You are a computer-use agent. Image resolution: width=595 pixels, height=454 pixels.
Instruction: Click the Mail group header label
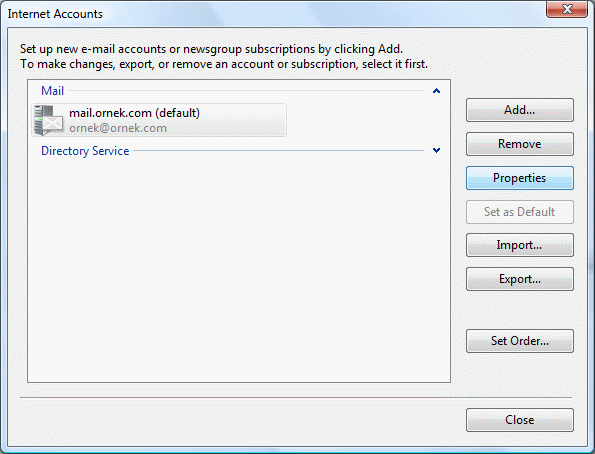coord(52,91)
